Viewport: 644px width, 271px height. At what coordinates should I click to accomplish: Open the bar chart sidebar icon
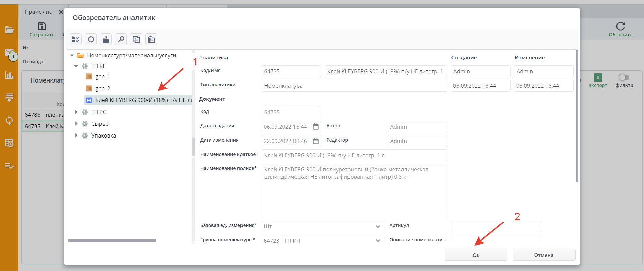coord(9,75)
